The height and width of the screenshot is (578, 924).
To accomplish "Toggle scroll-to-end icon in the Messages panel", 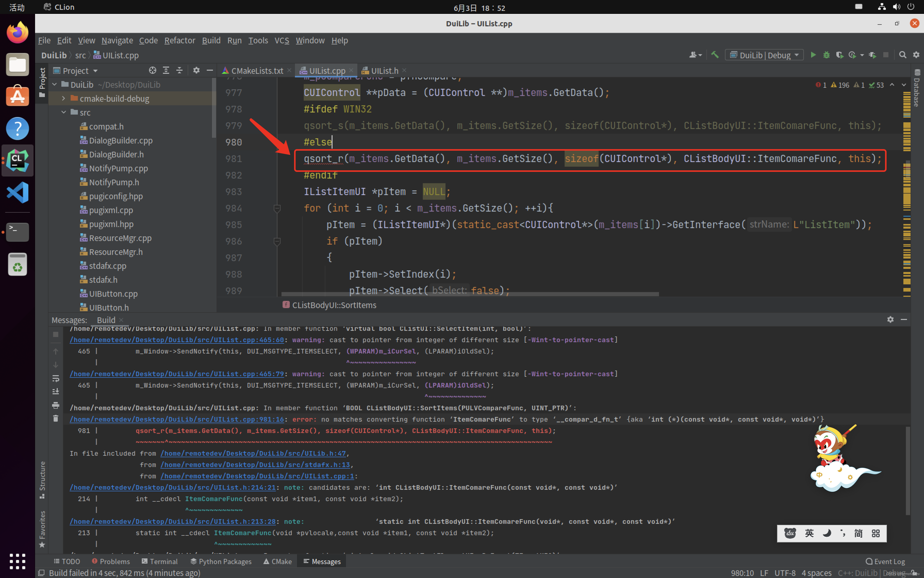I will (56, 391).
